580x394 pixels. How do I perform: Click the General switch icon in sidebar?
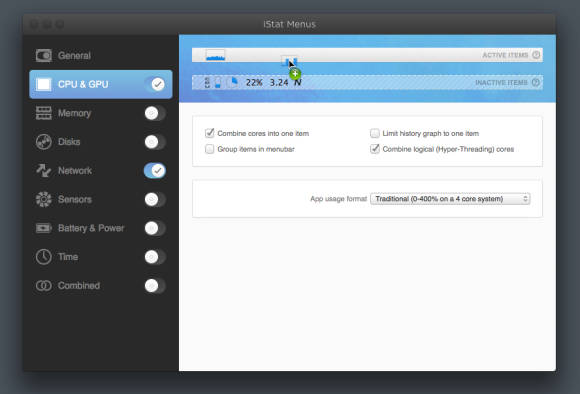point(44,55)
